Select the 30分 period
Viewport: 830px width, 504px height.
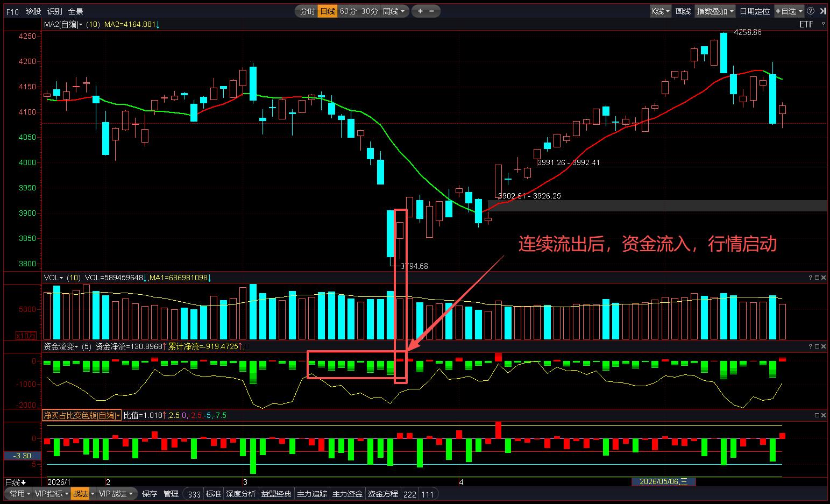(369, 11)
